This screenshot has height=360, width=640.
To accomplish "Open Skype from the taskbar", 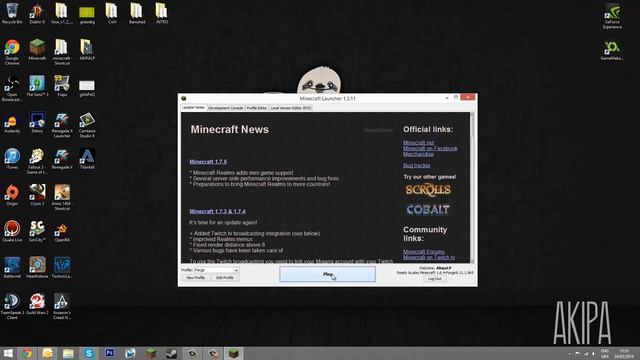I will coord(89,353).
